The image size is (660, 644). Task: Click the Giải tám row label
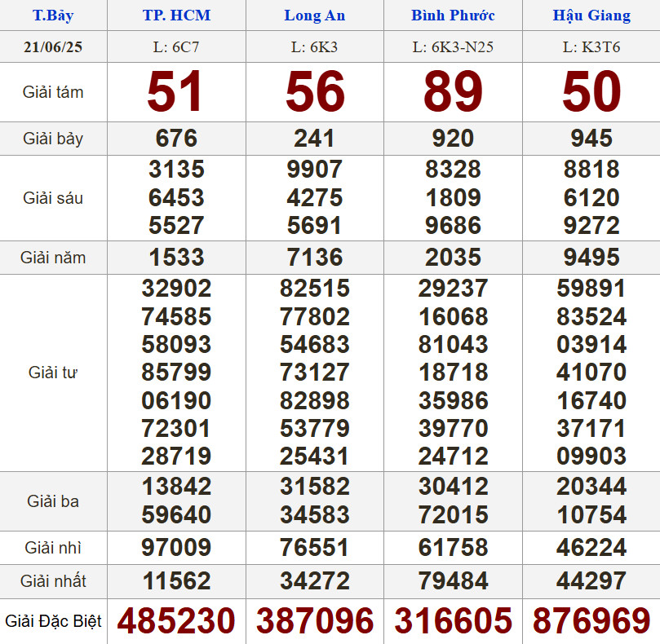click(53, 92)
